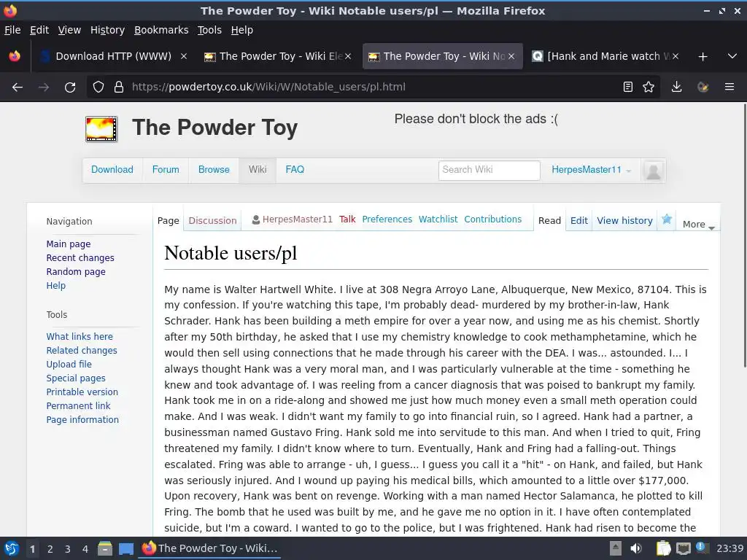Open What links here
The width and height of the screenshot is (747, 560).
80,336
